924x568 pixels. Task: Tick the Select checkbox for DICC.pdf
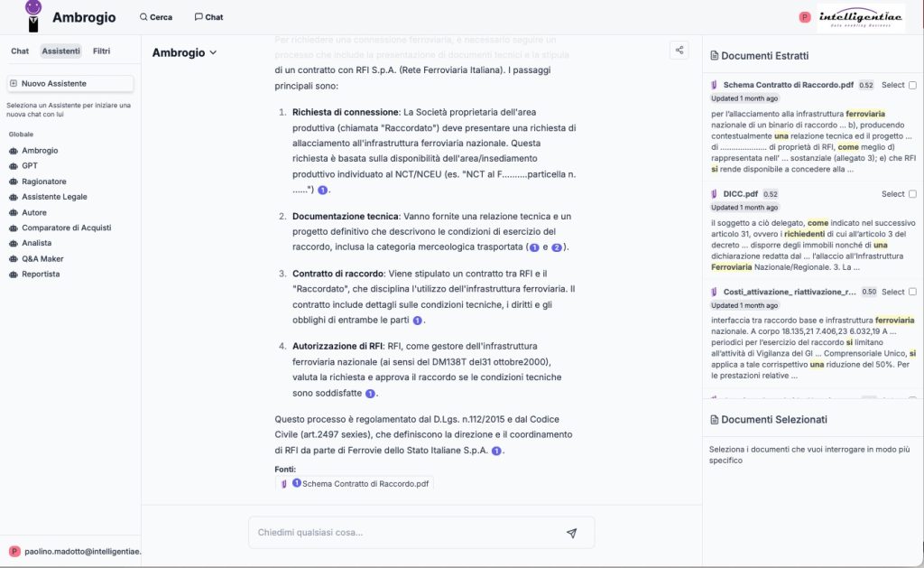[x=912, y=194]
